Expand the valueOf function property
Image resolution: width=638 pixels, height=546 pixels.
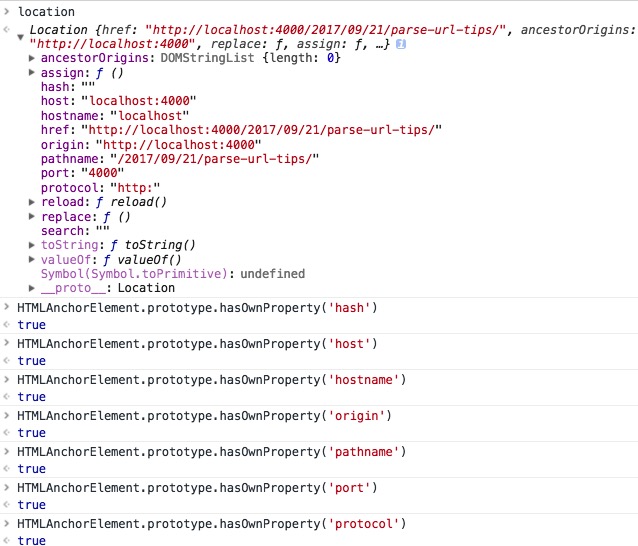pos(32,259)
